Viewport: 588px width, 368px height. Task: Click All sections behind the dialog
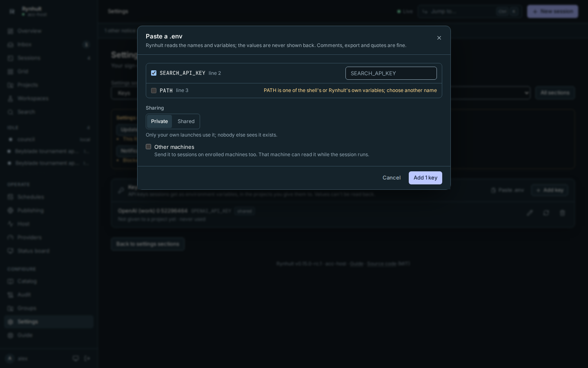click(555, 93)
